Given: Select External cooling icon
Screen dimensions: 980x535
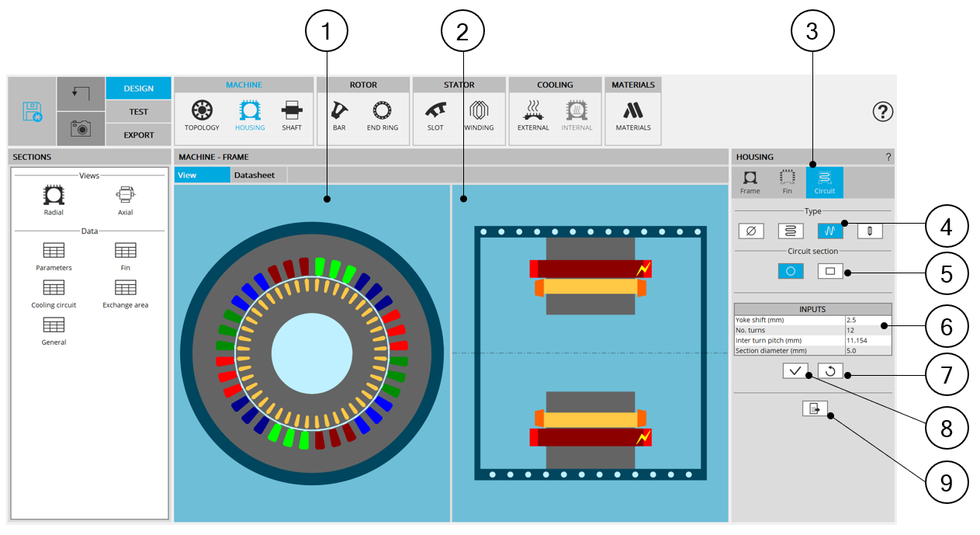Looking at the screenshot, I should pos(533,115).
